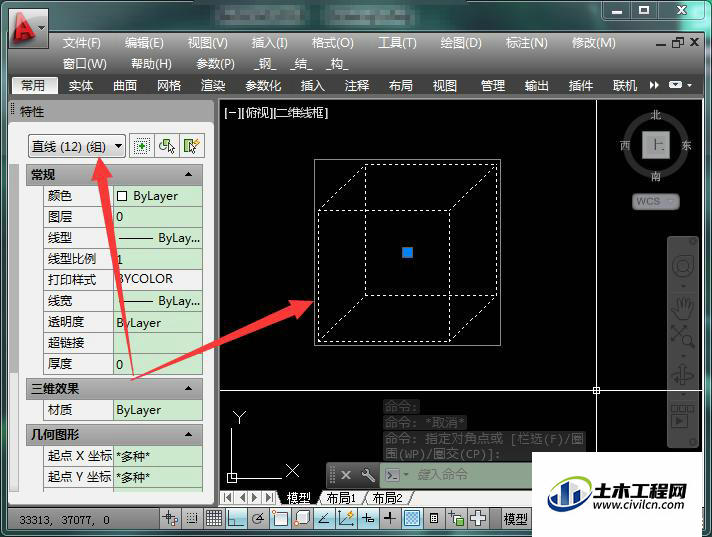Switch to the 注释 ribbon tab
Screen dimensions: 712x537
pos(356,85)
